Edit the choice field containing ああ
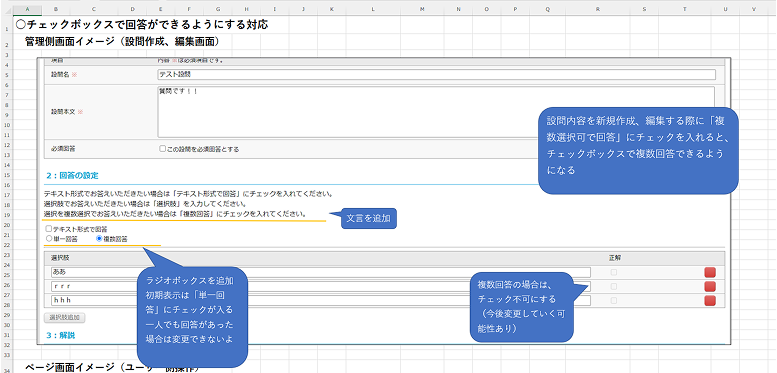The height and width of the screenshot is (373, 777). (x=321, y=272)
